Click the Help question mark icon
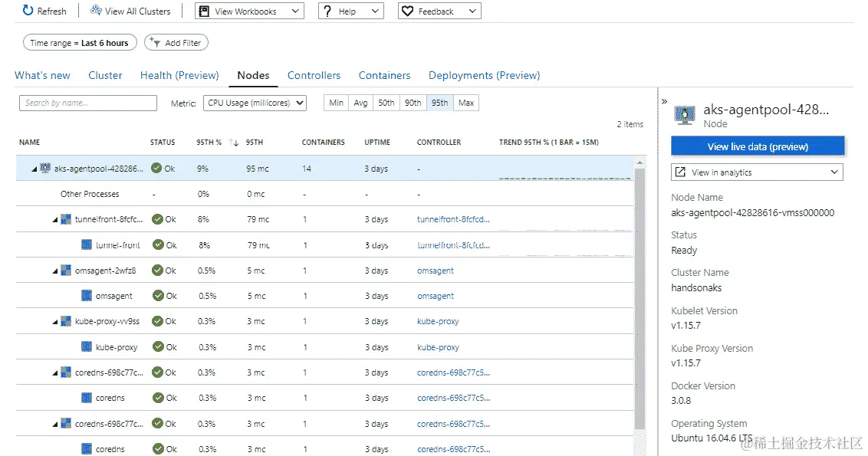 coord(327,11)
